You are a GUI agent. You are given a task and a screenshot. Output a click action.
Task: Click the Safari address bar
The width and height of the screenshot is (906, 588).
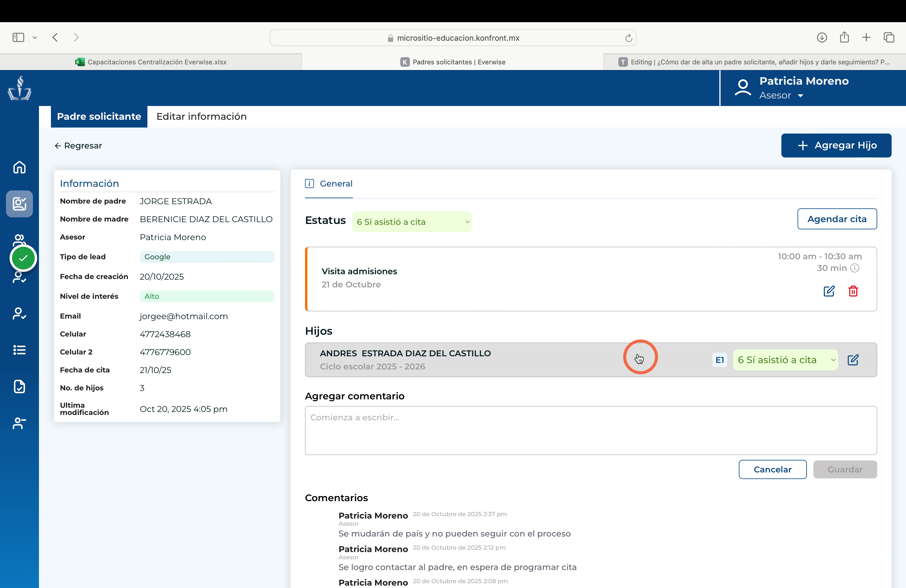click(x=453, y=38)
